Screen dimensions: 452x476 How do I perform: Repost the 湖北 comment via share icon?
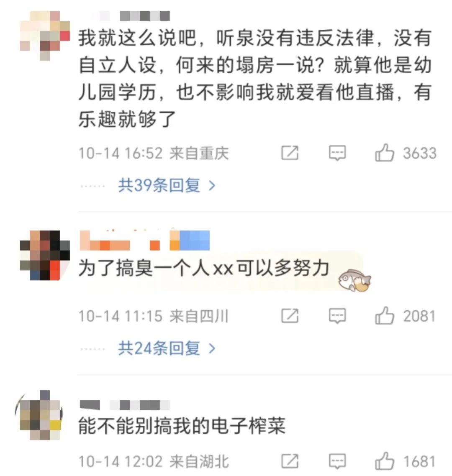pyautogui.click(x=290, y=461)
